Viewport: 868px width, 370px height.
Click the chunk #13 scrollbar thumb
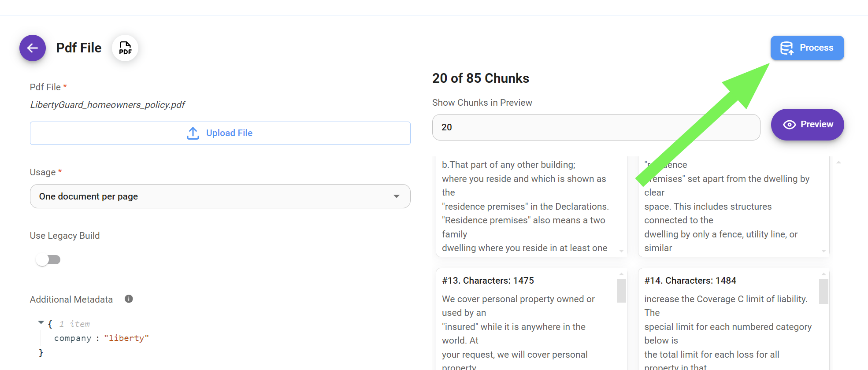coord(621,291)
